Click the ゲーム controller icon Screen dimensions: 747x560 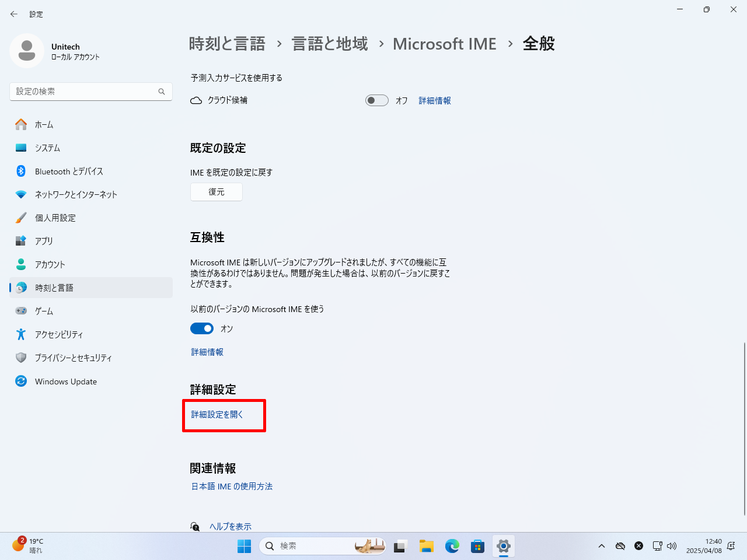pyautogui.click(x=21, y=311)
